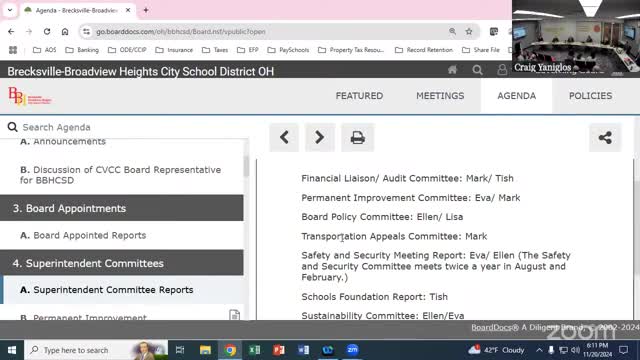Click the Windows Start button
Image resolution: width=640 pixels, height=360 pixels.
(12, 350)
